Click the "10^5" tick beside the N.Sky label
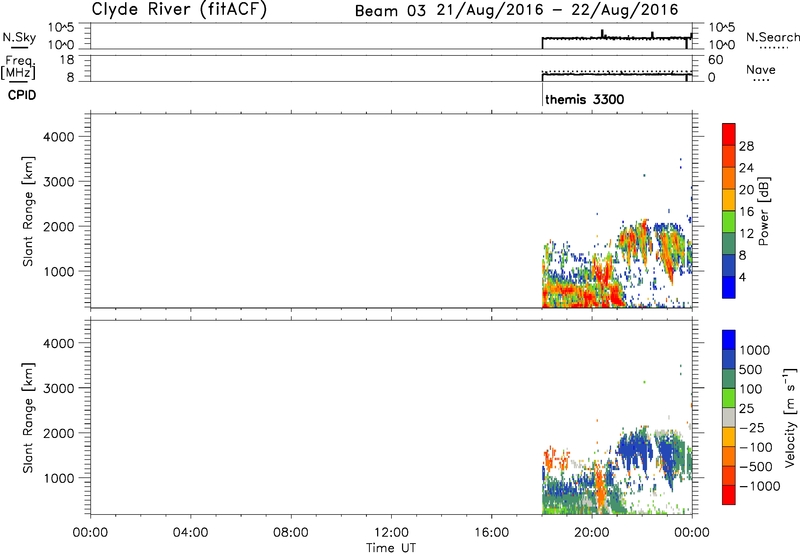The image size is (800, 554). point(61,28)
